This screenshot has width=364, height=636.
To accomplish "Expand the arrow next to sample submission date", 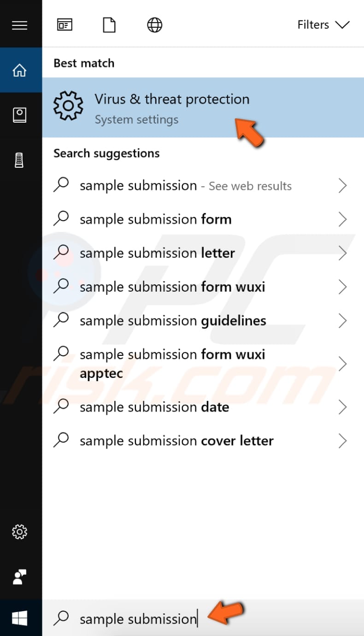I will click(x=343, y=407).
